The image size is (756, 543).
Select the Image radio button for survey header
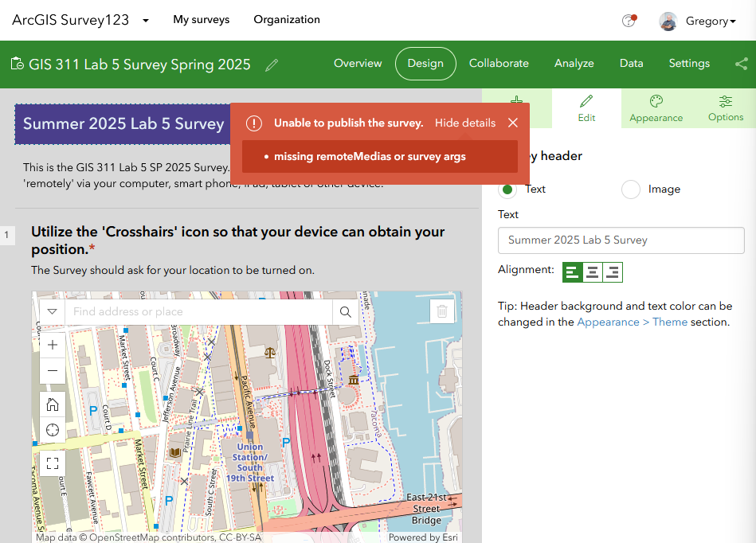click(x=631, y=189)
